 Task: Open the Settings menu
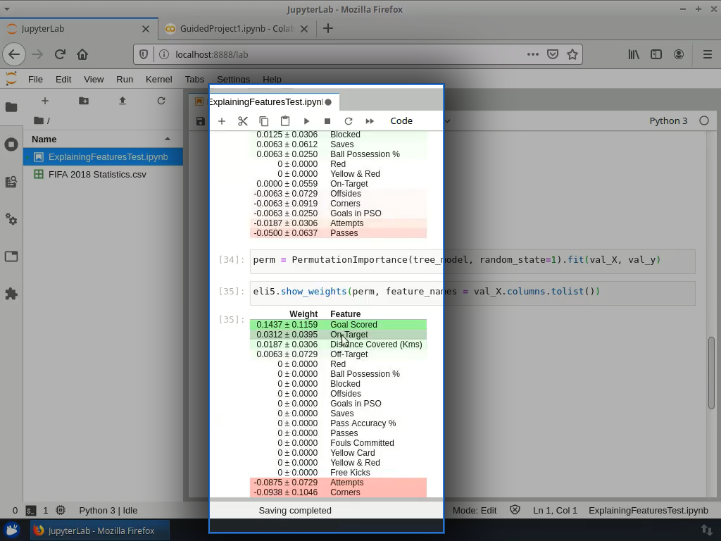tap(233, 79)
